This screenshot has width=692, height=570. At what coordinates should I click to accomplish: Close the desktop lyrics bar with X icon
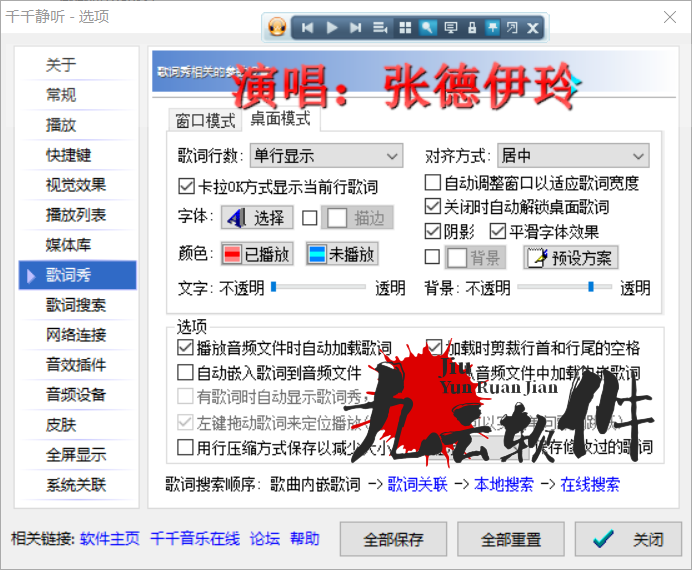coord(533,28)
